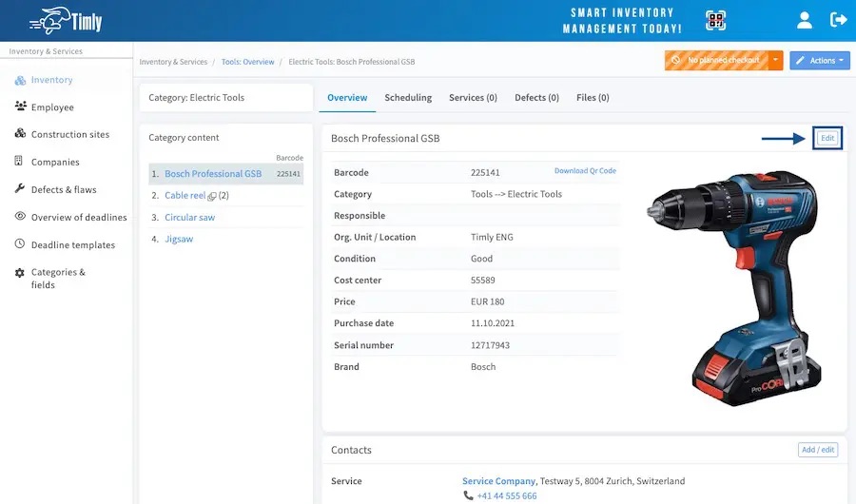Screen dimensions: 856x504
Task: Open the Files (0) tab
Action: pyautogui.click(x=593, y=98)
